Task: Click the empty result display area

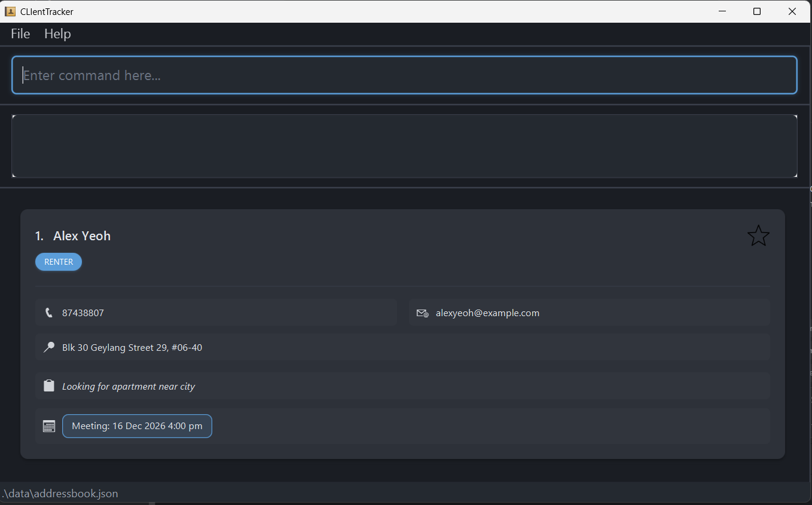Action: click(x=404, y=146)
